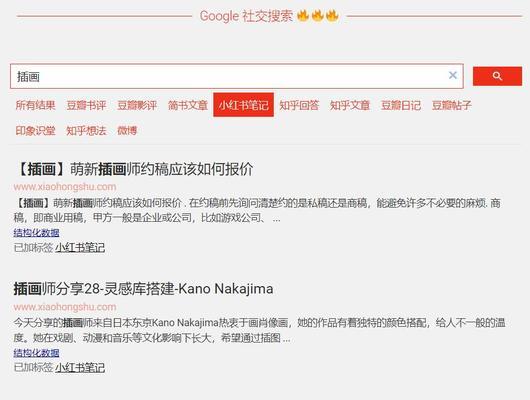Open 结构化数据 link under first result
This screenshot has height=400, width=530.
tap(37, 233)
